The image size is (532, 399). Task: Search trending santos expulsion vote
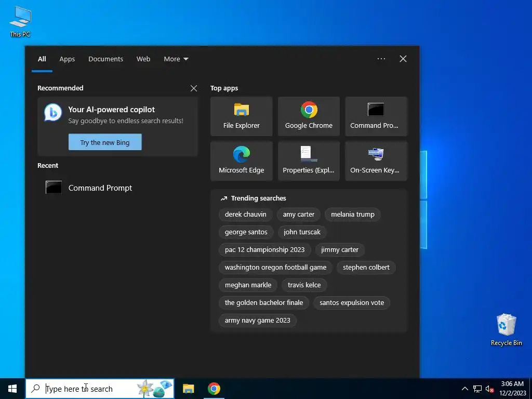352,303
